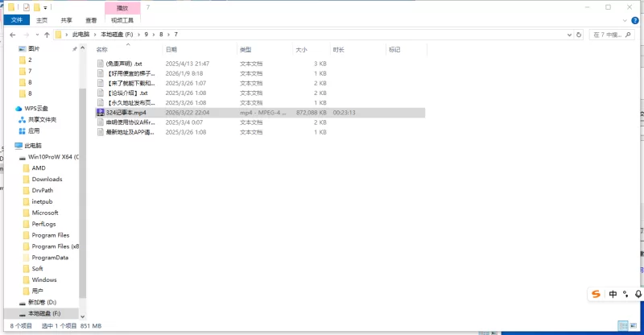Viewport: 644px width, 335px height.
Task: Click 此电脑 in the address bar breadcrumb
Action: coord(81,35)
